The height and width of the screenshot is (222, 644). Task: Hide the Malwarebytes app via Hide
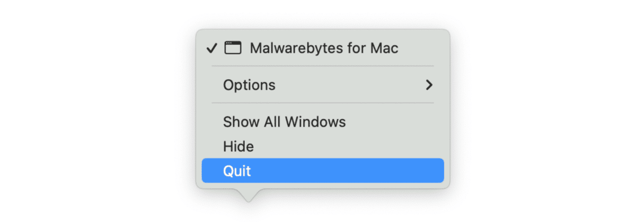tap(239, 147)
